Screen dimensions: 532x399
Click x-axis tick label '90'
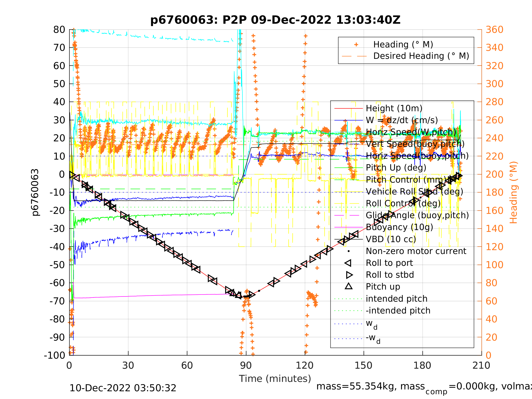pyautogui.click(x=246, y=365)
